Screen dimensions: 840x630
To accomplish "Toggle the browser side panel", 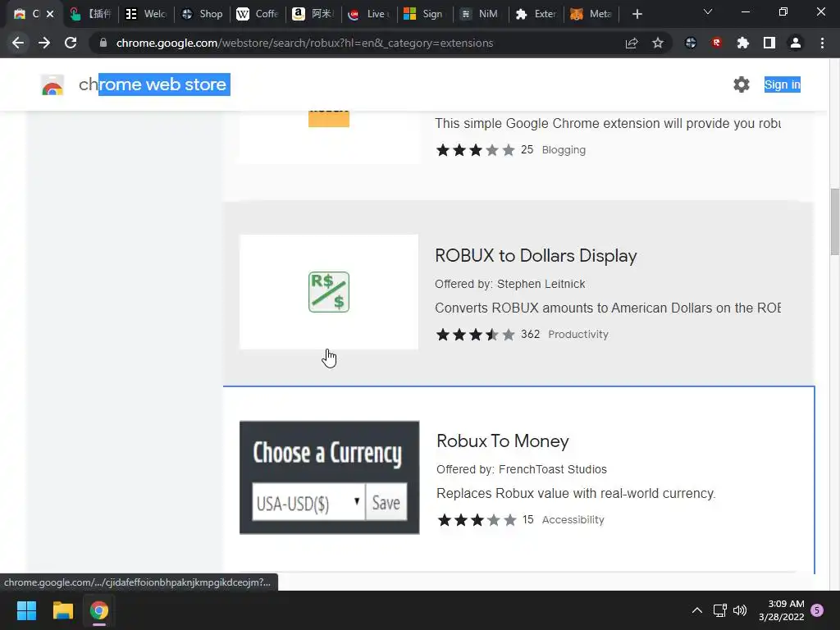I will coord(769,43).
